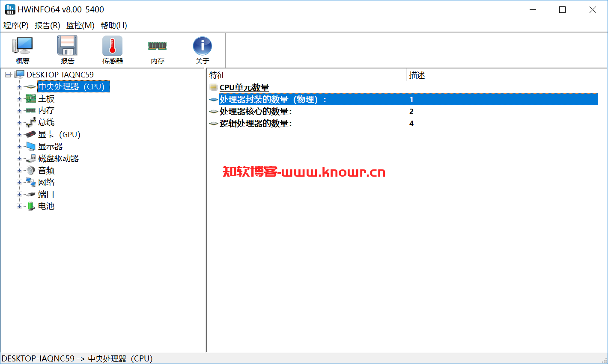Image resolution: width=608 pixels, height=364 pixels.
Task: Expand the 显示器 tree node
Action: click(x=19, y=147)
